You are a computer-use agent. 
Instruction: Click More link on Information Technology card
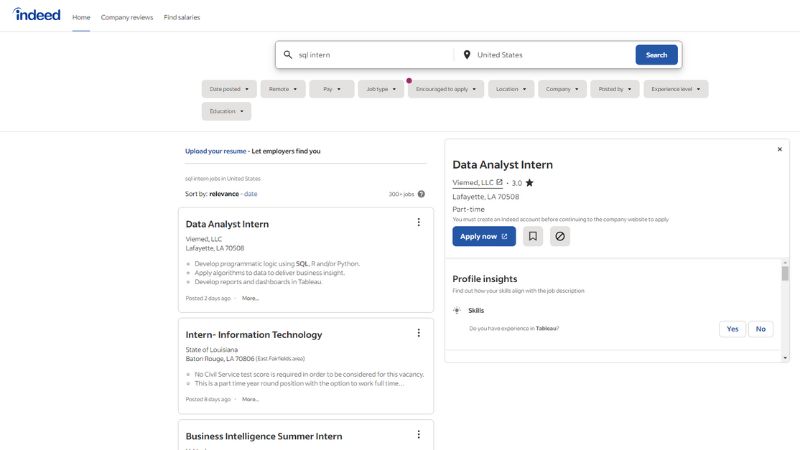250,399
